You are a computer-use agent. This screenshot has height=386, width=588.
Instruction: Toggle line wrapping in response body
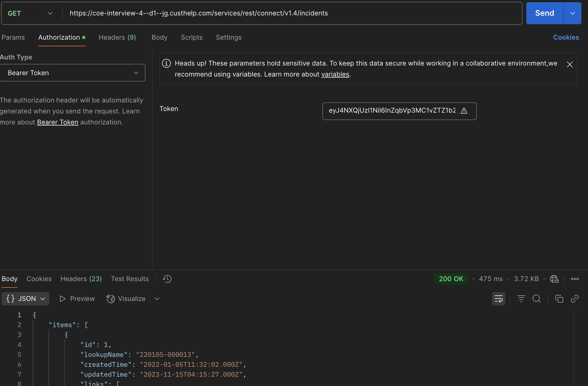[499, 299]
